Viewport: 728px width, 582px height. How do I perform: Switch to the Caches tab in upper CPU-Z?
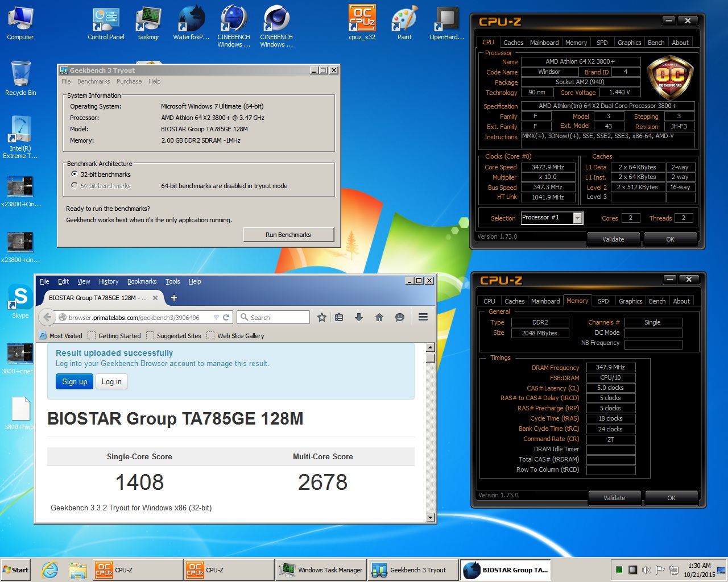[x=514, y=43]
